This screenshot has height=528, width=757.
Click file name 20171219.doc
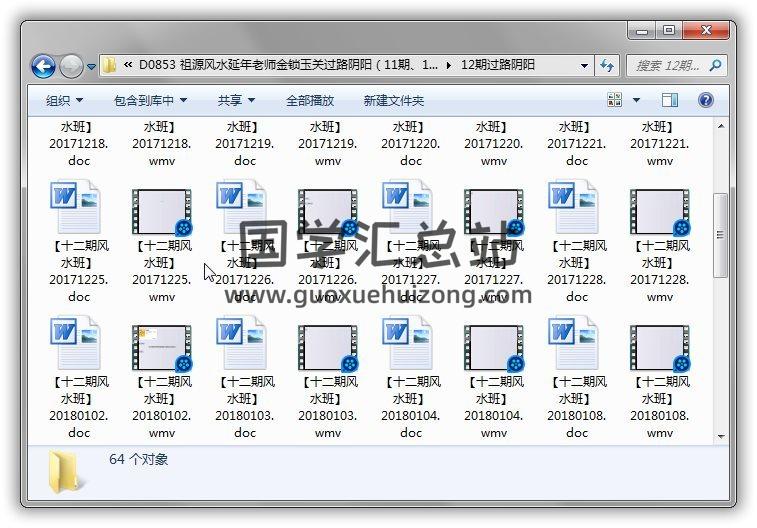pyautogui.click(x=245, y=144)
